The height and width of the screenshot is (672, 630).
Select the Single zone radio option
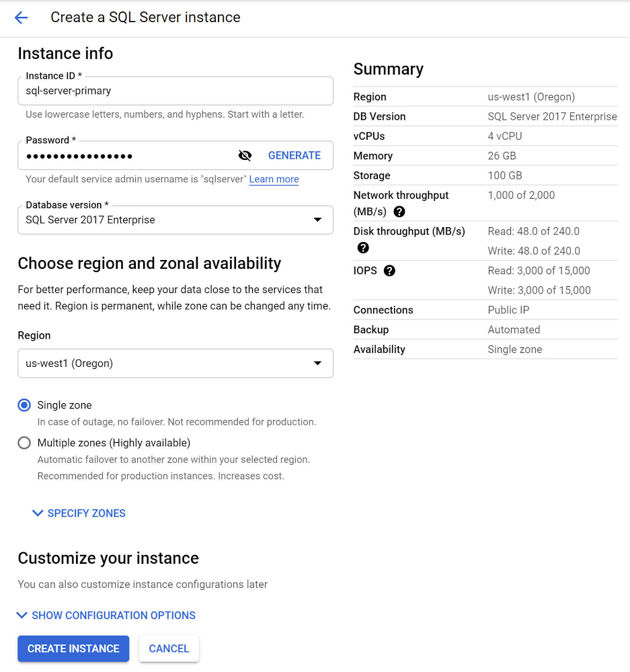(x=24, y=405)
